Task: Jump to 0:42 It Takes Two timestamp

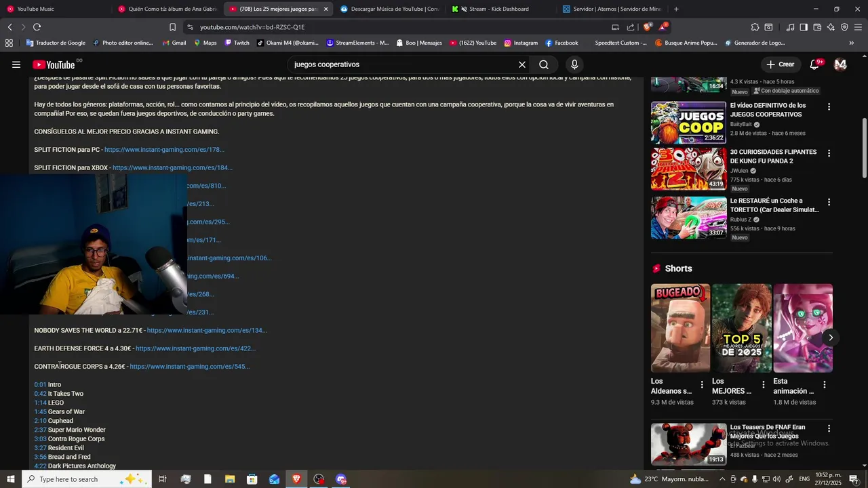Action: pyautogui.click(x=40, y=394)
